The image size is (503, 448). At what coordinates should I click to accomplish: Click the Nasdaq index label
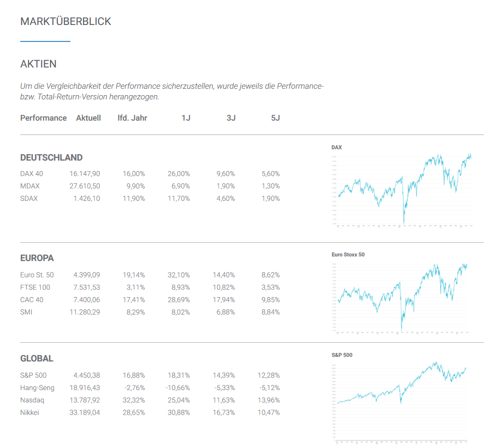pyautogui.click(x=31, y=400)
